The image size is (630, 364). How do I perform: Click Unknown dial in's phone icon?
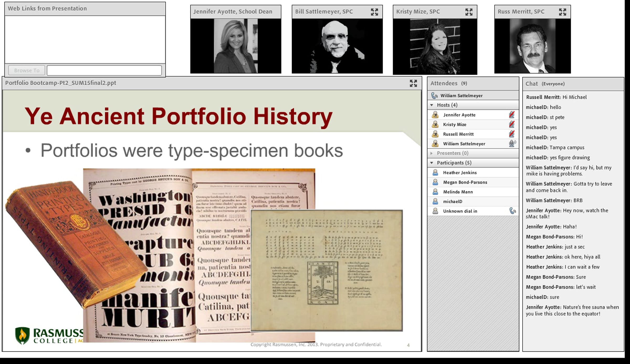(512, 211)
